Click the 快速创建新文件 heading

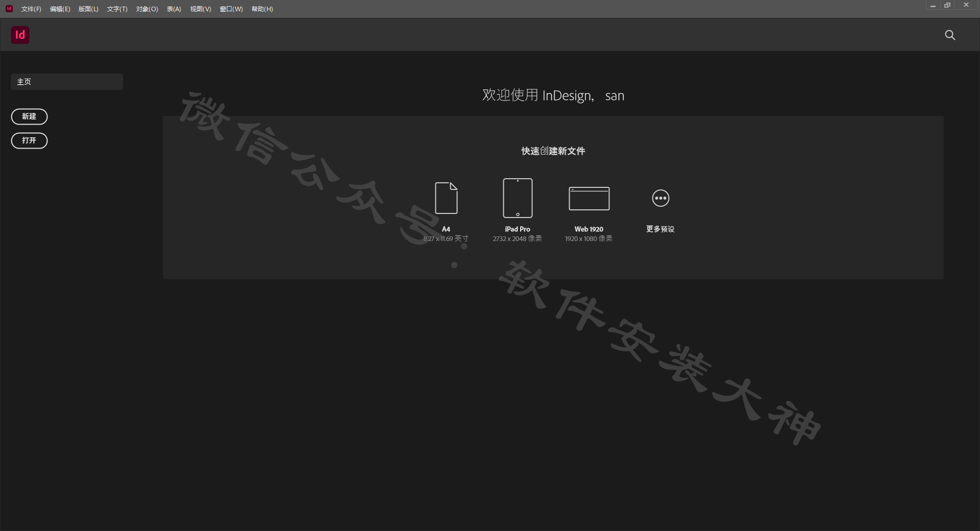tap(553, 151)
